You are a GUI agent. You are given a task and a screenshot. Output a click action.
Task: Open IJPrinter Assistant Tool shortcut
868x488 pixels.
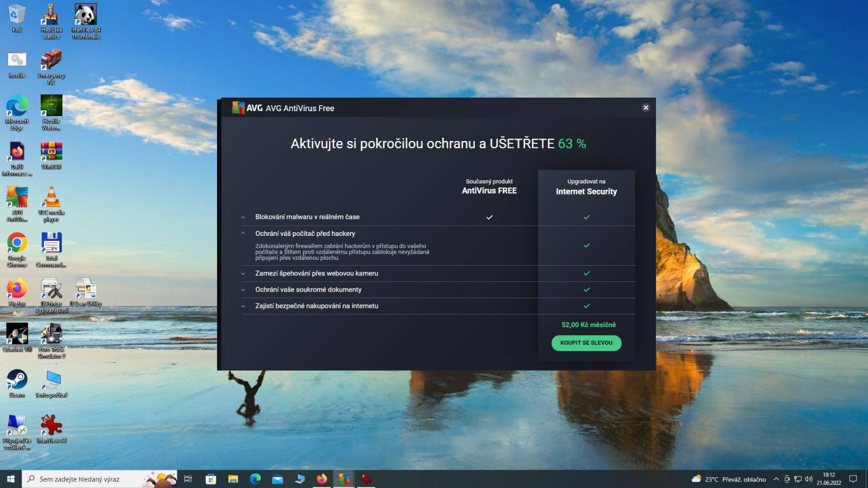51,295
